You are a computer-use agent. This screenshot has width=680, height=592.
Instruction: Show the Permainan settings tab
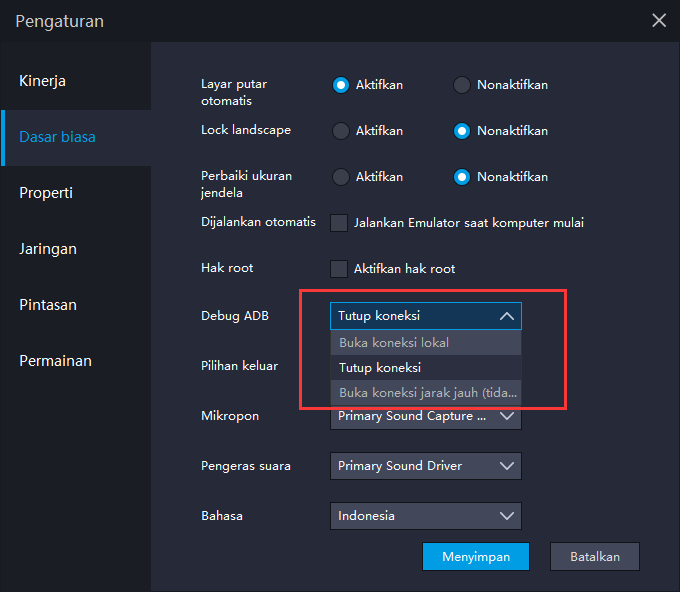(x=75, y=361)
